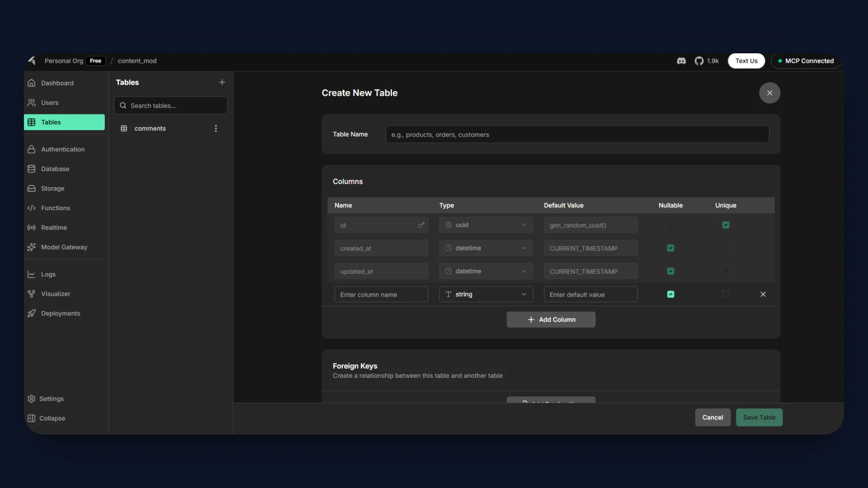Image resolution: width=868 pixels, height=488 pixels.
Task: Remove the new column row with X
Action: click(763, 295)
